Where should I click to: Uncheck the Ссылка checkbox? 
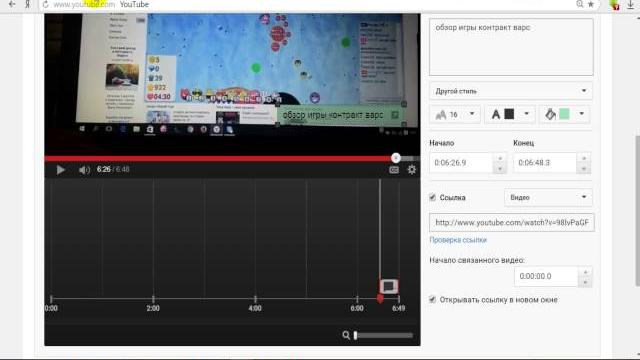click(x=433, y=198)
